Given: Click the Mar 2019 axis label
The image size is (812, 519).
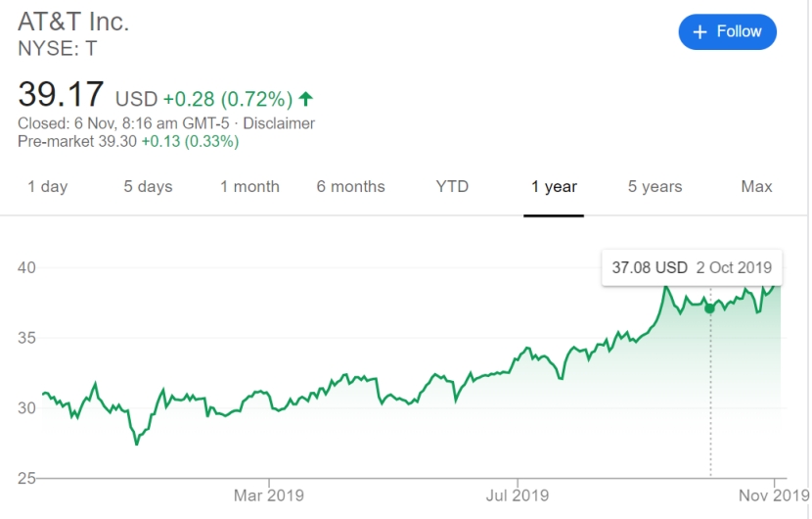Looking at the screenshot, I should 269,495.
